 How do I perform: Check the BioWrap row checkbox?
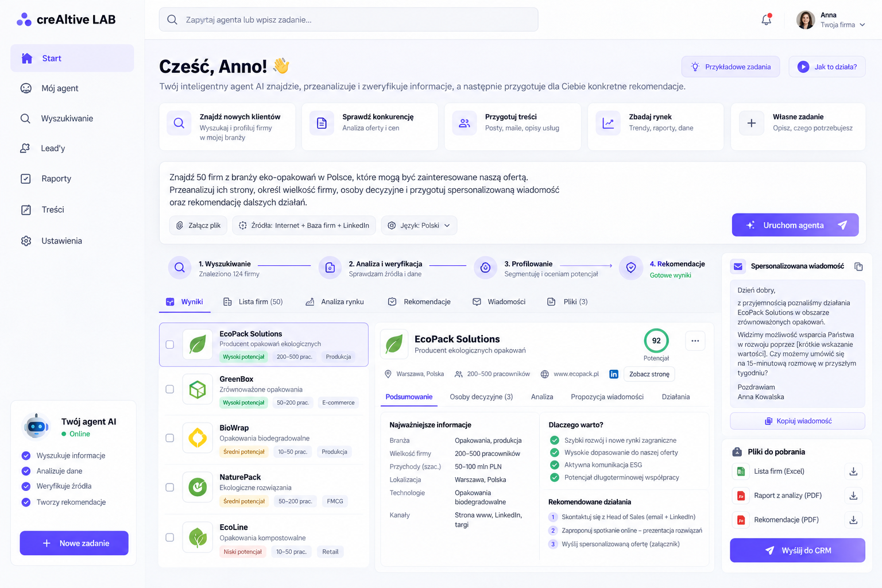click(x=170, y=438)
